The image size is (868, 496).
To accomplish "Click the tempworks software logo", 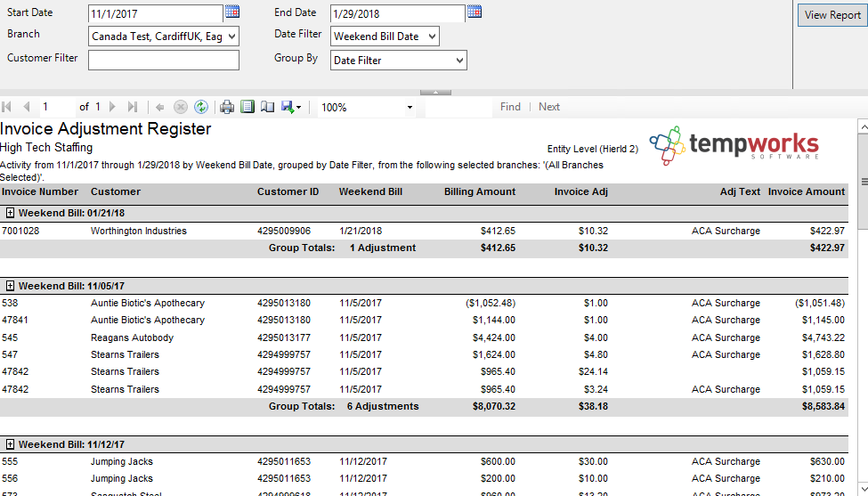I will (734, 145).
